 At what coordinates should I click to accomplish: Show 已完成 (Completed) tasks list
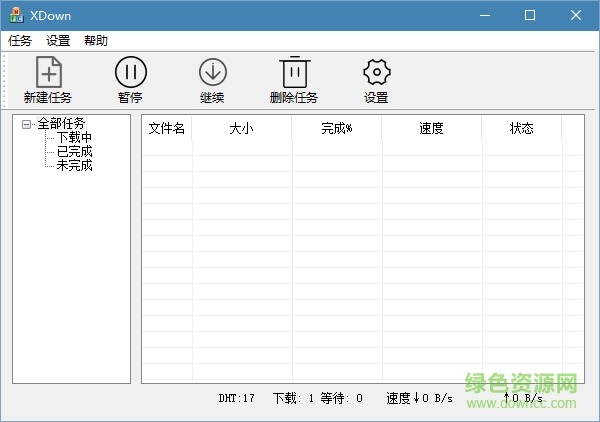click(74, 152)
